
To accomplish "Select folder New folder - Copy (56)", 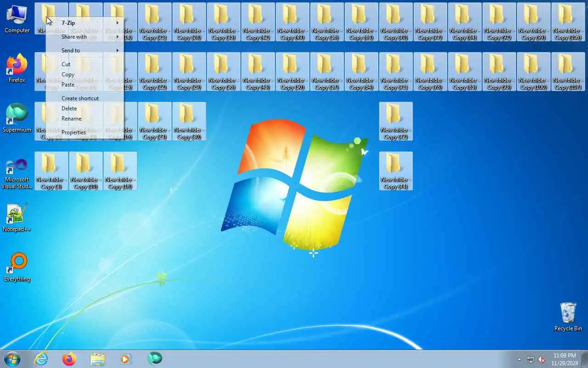I will pyautogui.click(x=327, y=22).
